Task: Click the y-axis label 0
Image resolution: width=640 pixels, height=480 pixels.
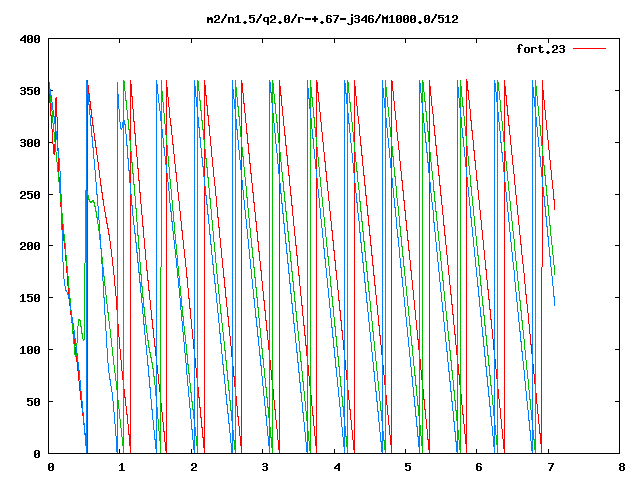Action: (37, 454)
